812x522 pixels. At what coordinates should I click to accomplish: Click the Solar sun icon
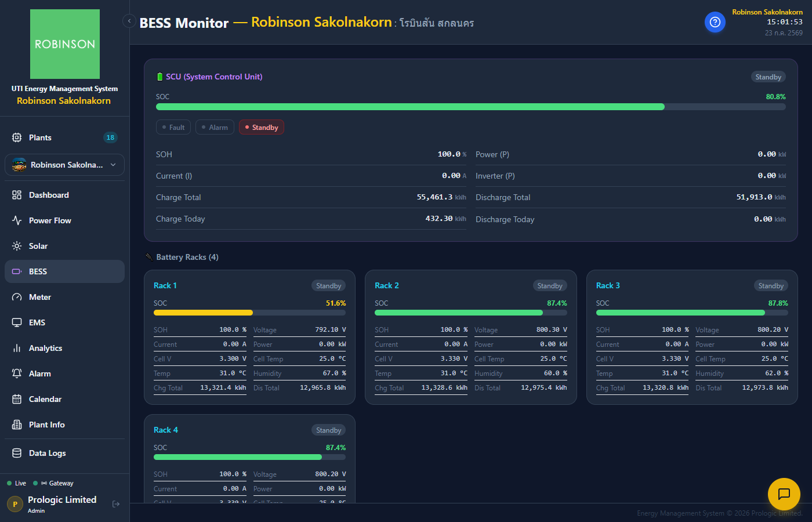point(17,246)
